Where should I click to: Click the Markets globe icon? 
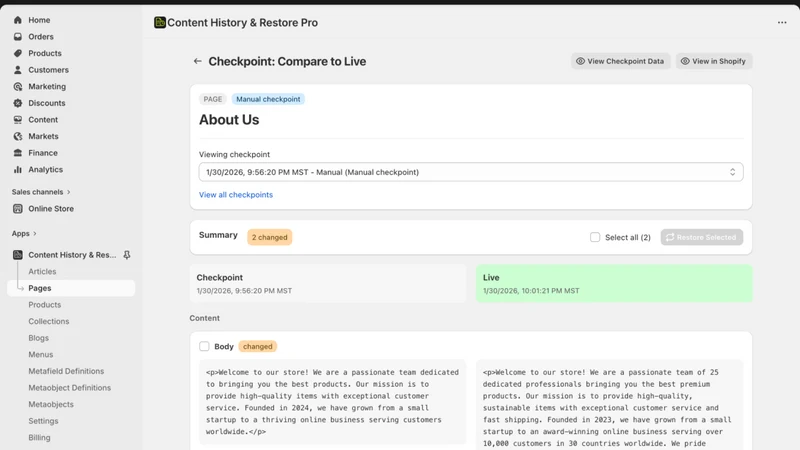(18, 136)
